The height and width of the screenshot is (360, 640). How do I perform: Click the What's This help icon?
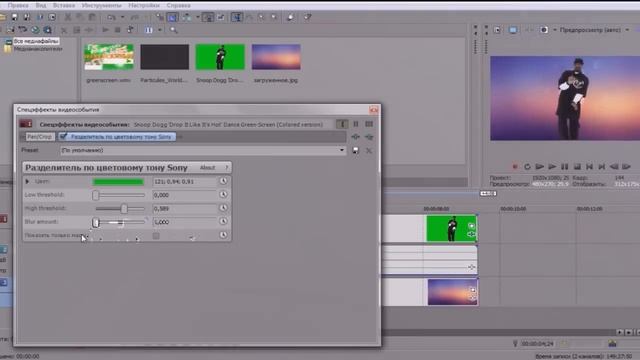(308, 17)
